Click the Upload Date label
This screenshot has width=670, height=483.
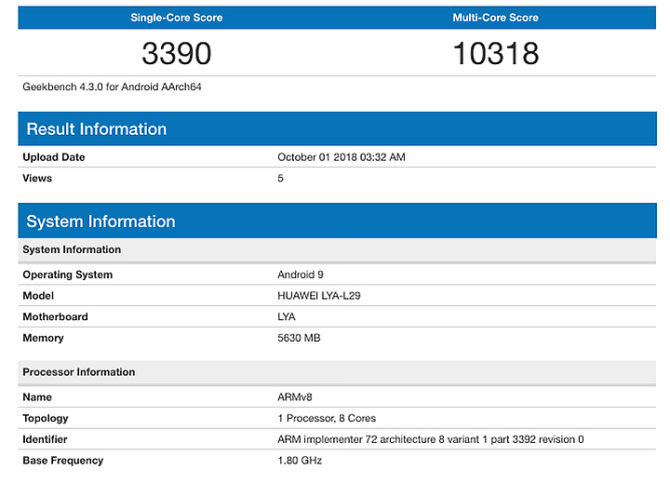(x=54, y=157)
